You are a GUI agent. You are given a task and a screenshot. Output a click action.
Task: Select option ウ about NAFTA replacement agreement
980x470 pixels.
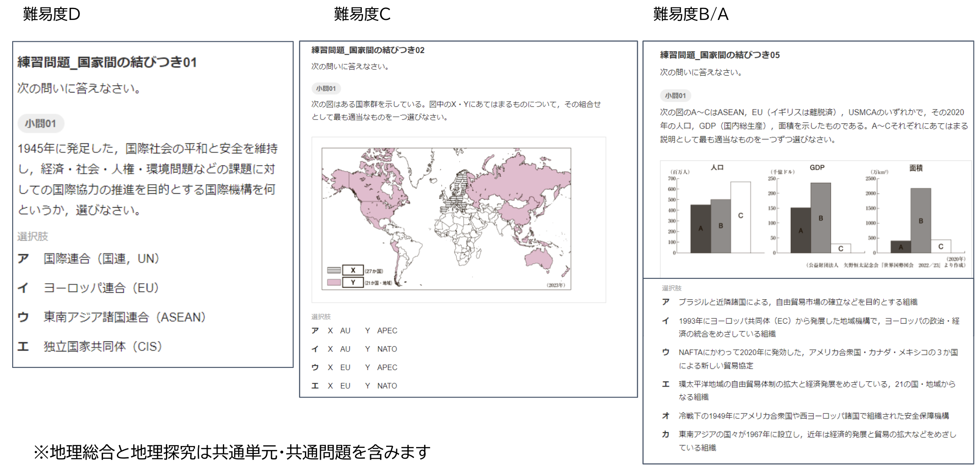[818, 358]
